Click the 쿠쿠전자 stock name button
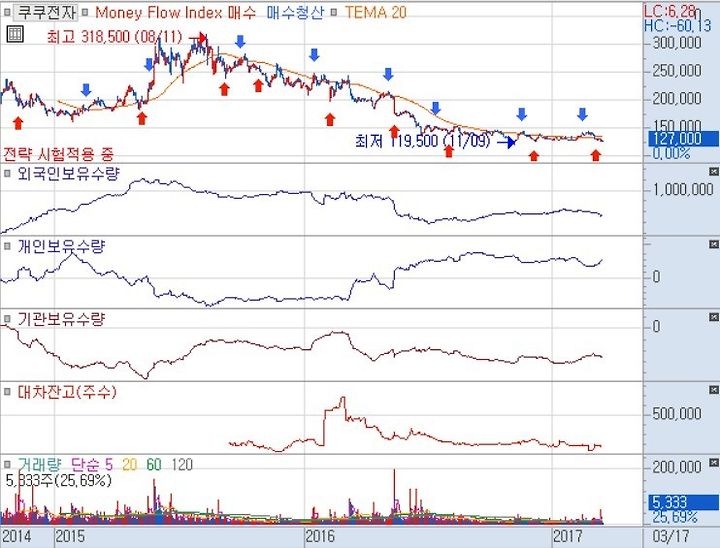Image resolution: width=720 pixels, height=548 pixels. [45, 12]
